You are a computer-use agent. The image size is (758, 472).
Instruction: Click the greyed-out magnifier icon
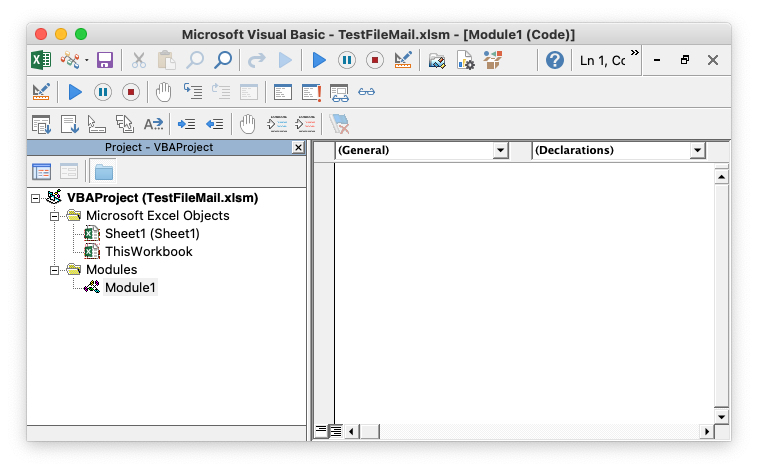195,60
